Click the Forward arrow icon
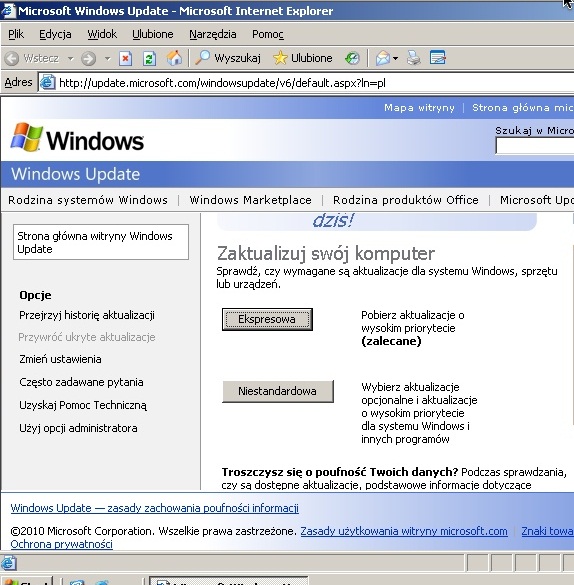Screen dimensions: 574x585 [x=88, y=59]
